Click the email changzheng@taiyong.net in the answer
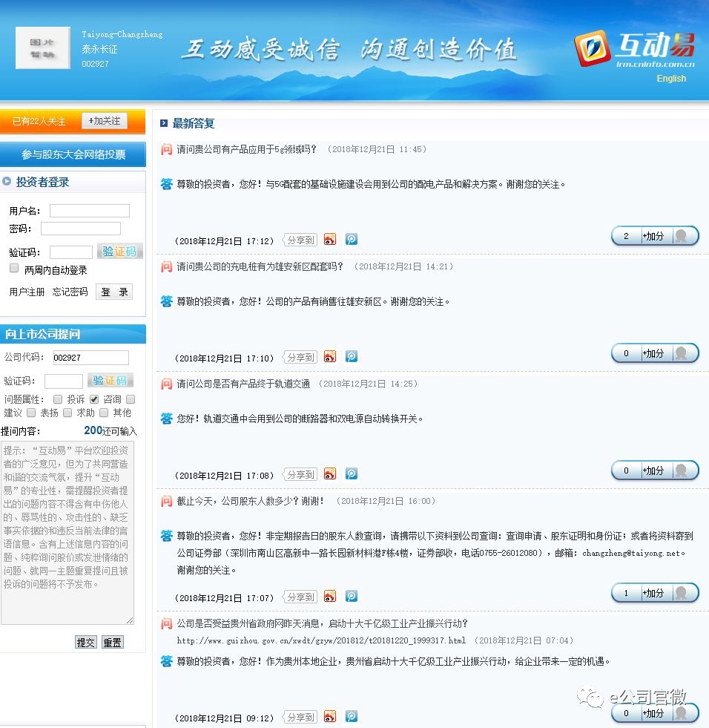The image size is (709, 728). click(632, 553)
